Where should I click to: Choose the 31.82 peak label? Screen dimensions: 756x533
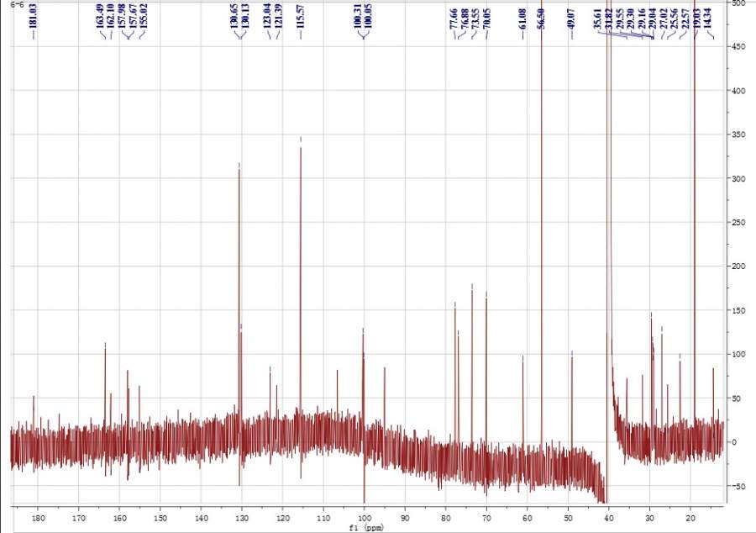point(609,18)
